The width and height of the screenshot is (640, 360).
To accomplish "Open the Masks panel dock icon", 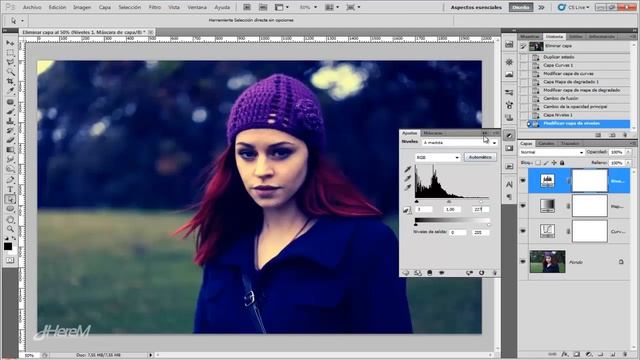I will (509, 148).
